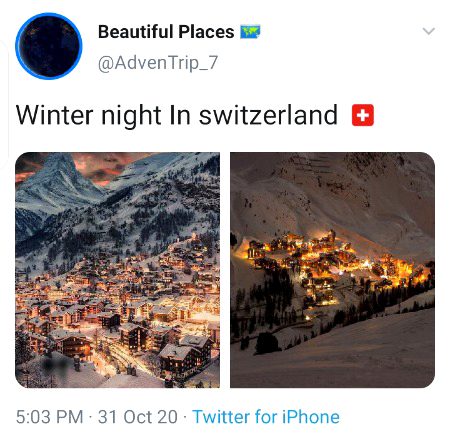Click the "31 Oct 20" date text

138,417
